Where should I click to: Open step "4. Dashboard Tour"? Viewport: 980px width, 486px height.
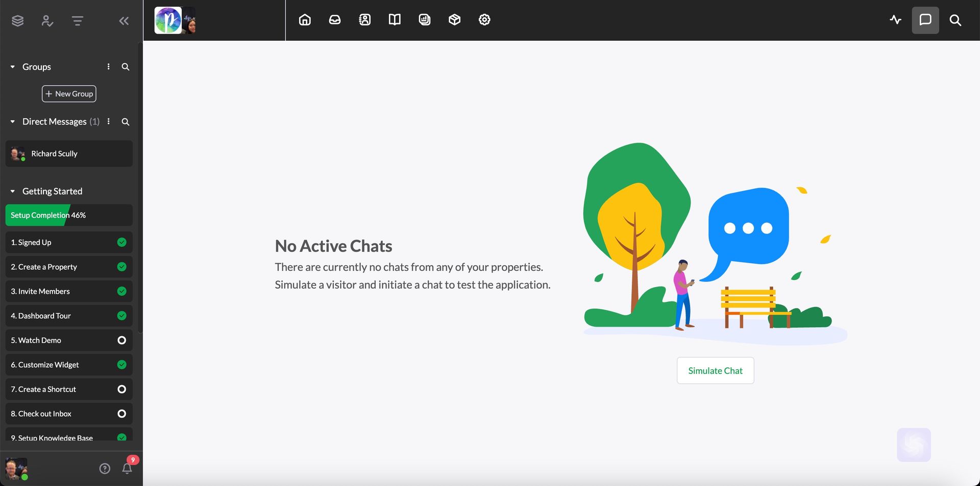tap(69, 316)
